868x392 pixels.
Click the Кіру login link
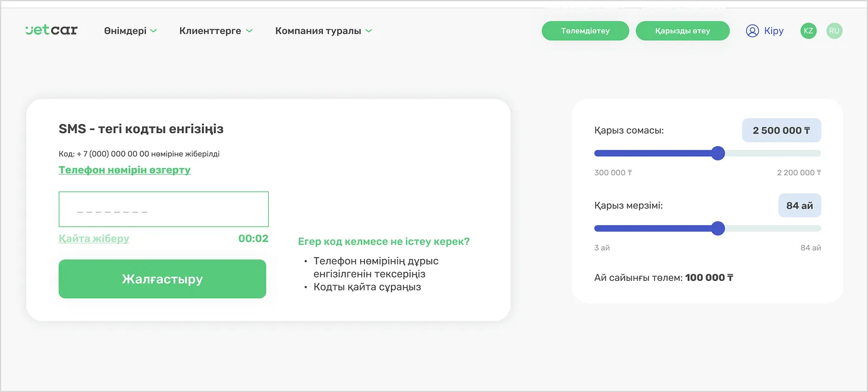775,30
